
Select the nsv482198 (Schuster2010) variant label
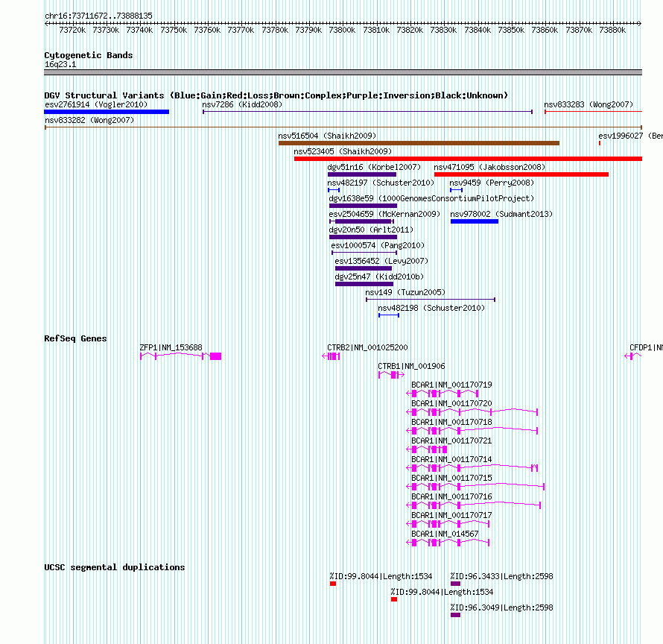(431, 308)
